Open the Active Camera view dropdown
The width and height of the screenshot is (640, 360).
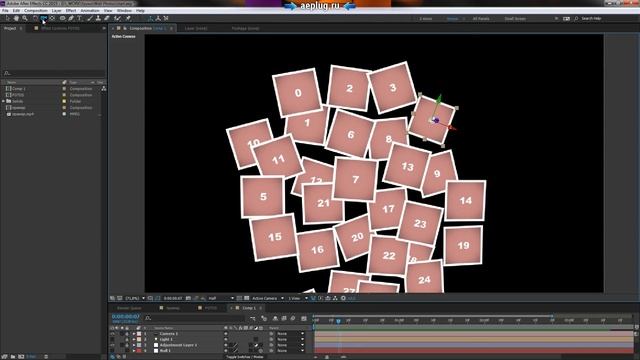(268, 298)
